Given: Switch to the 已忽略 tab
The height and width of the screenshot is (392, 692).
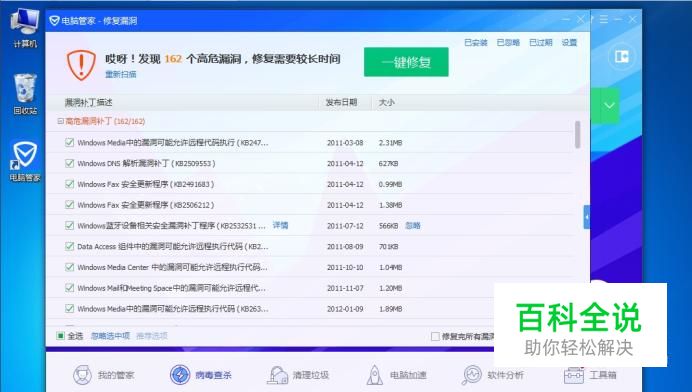Looking at the screenshot, I should (x=508, y=42).
